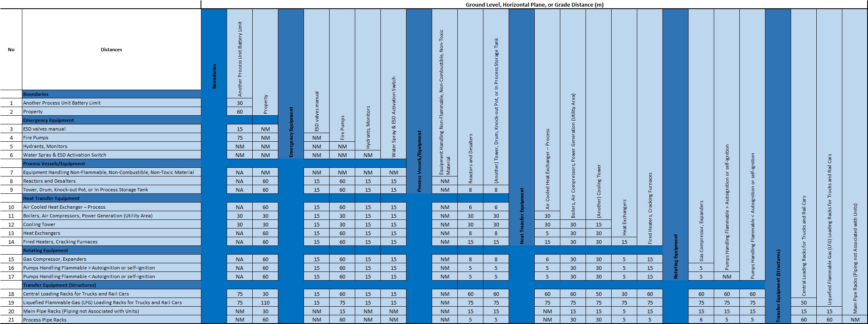This screenshot has height=324, width=868.
Task: Select the 'Ground Level, Horizontal Plane' title cell
Action: pyautogui.click(x=534, y=5)
